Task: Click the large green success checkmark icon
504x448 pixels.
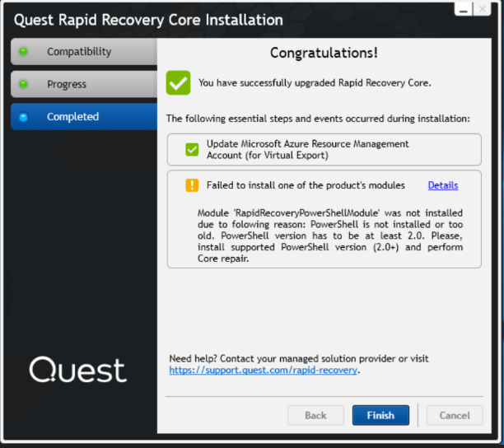Action: click(x=179, y=83)
